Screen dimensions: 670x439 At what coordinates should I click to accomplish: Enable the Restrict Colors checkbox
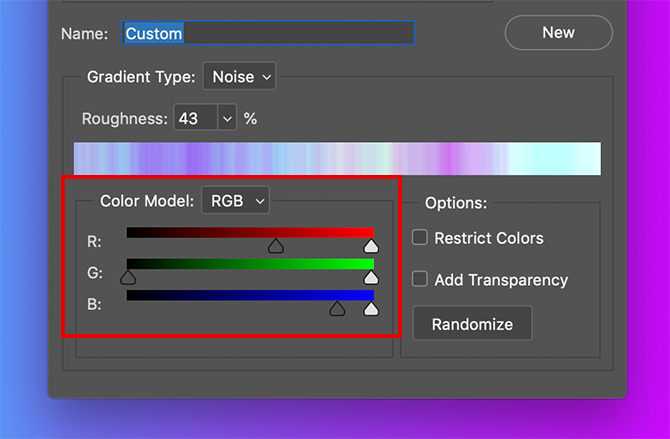(x=420, y=237)
